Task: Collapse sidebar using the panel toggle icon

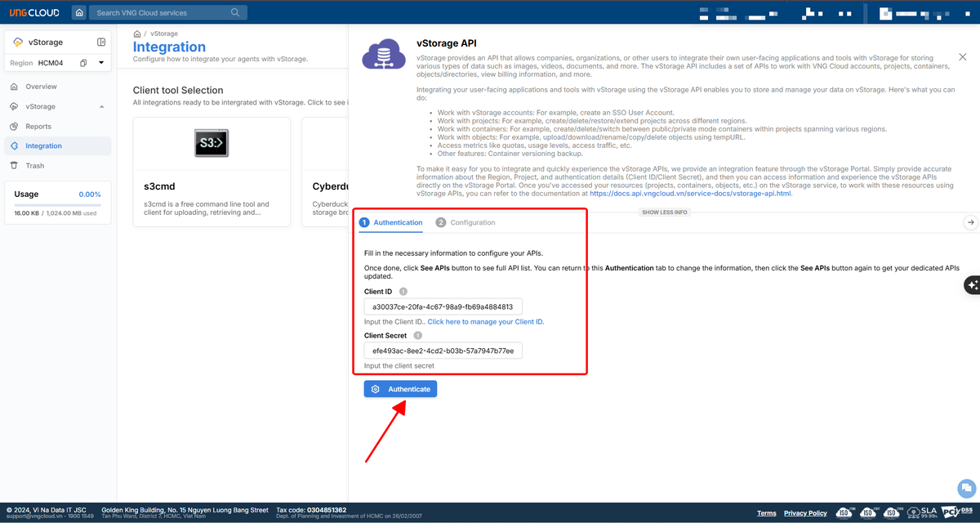Action: [101, 42]
